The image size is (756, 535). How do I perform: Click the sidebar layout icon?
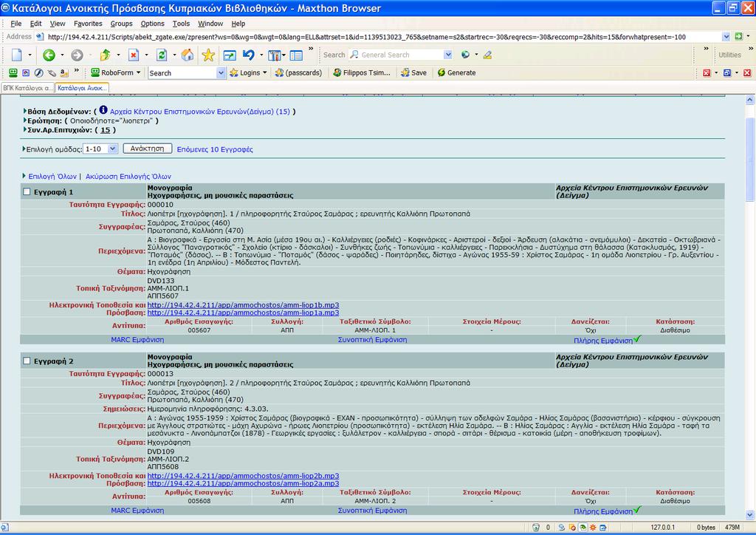point(296,55)
